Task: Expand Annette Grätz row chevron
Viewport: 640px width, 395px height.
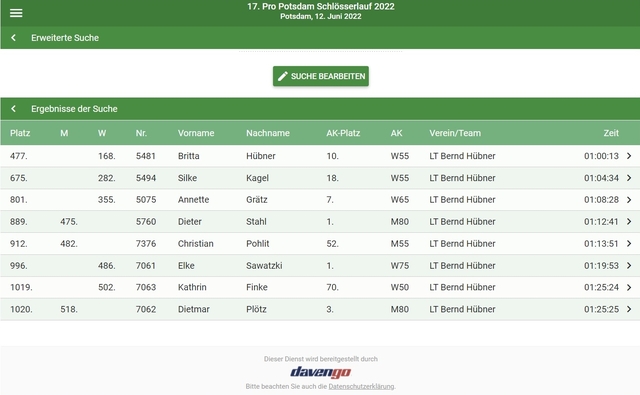Action: tap(629, 200)
